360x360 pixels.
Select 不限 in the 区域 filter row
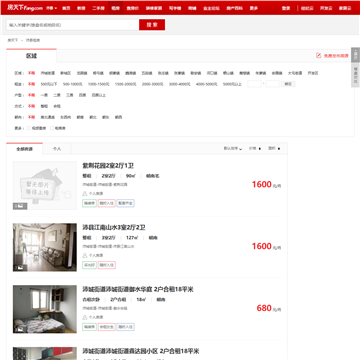[31, 73]
